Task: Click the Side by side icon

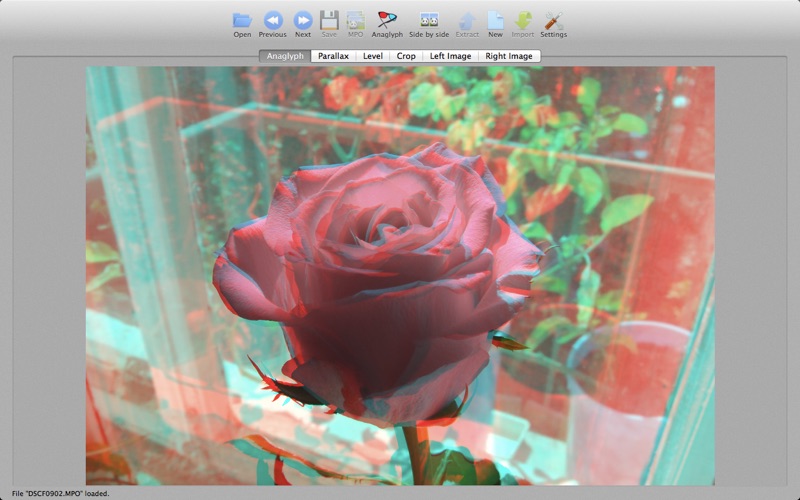Action: (429, 20)
